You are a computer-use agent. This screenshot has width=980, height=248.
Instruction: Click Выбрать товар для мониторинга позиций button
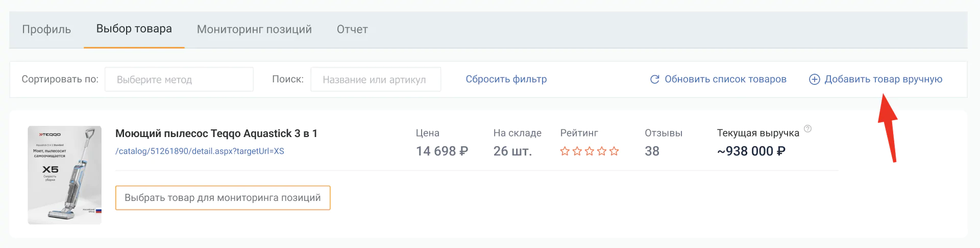(x=223, y=198)
